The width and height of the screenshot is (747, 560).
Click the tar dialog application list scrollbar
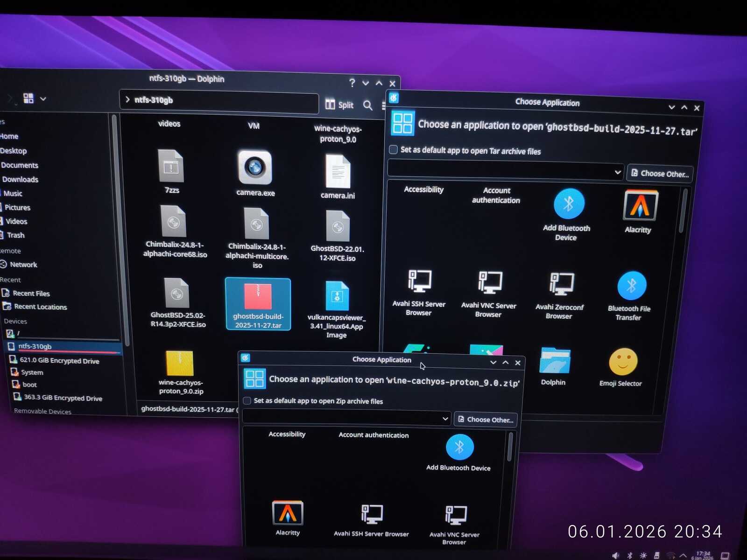point(683,210)
